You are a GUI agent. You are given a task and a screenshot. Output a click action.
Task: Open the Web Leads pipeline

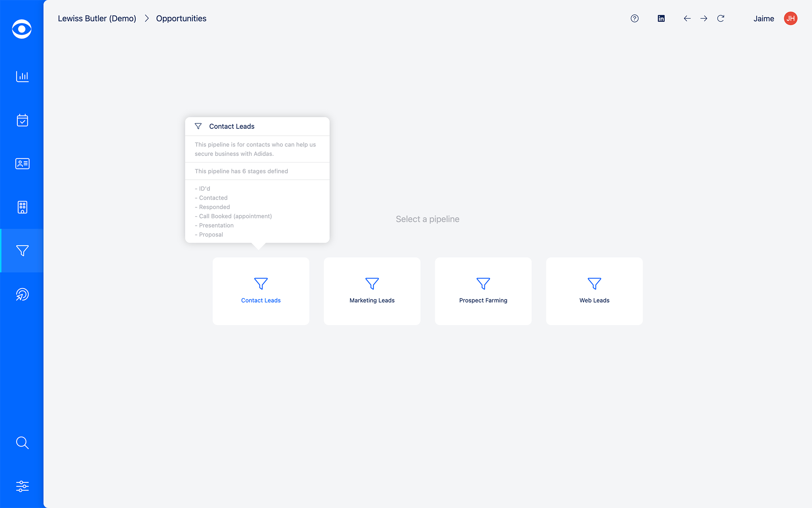tap(594, 291)
